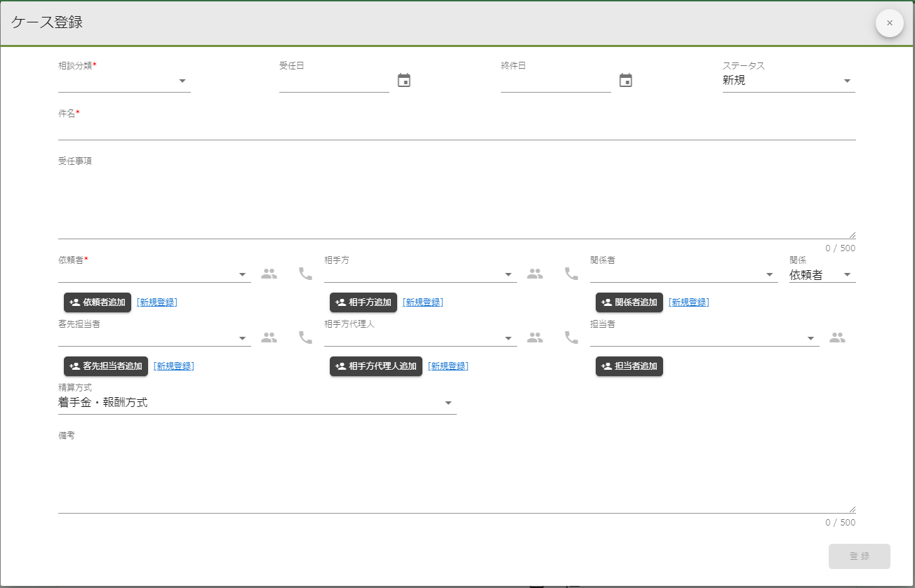The image size is (915, 588).
Task: Open the 精算方式 dropdown
Action: [257, 403]
